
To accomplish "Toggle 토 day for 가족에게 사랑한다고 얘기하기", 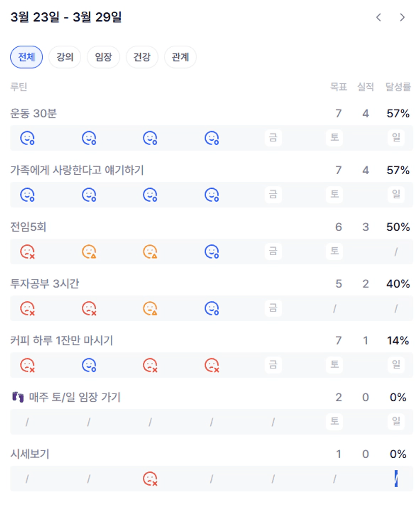I will click(334, 194).
